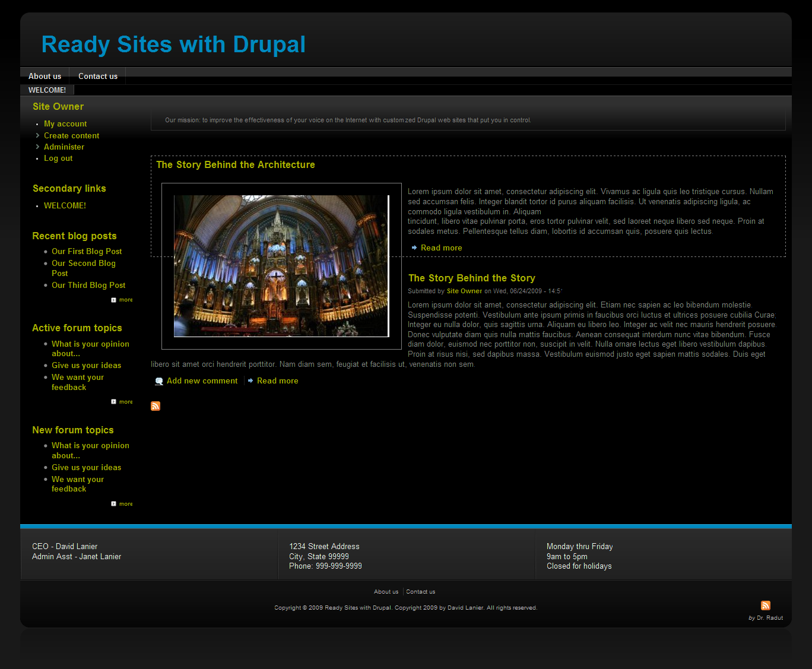The height and width of the screenshot is (669, 812).
Task: Select the WELCOME! secondary tab
Action: coord(47,90)
